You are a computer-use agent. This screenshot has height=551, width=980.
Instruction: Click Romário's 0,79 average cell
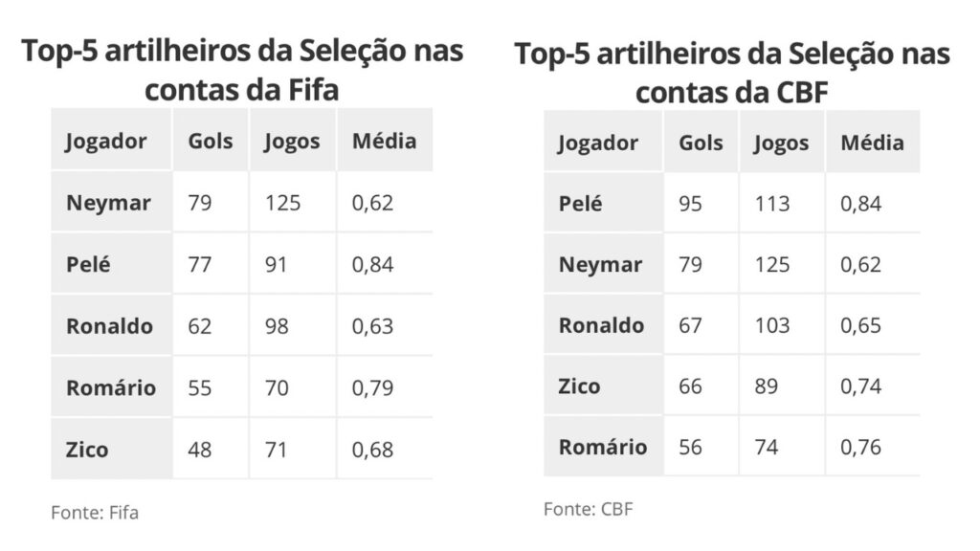372,388
